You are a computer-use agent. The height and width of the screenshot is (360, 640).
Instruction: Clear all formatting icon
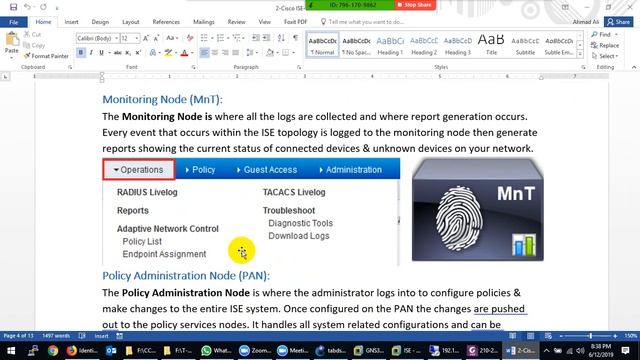[190, 38]
